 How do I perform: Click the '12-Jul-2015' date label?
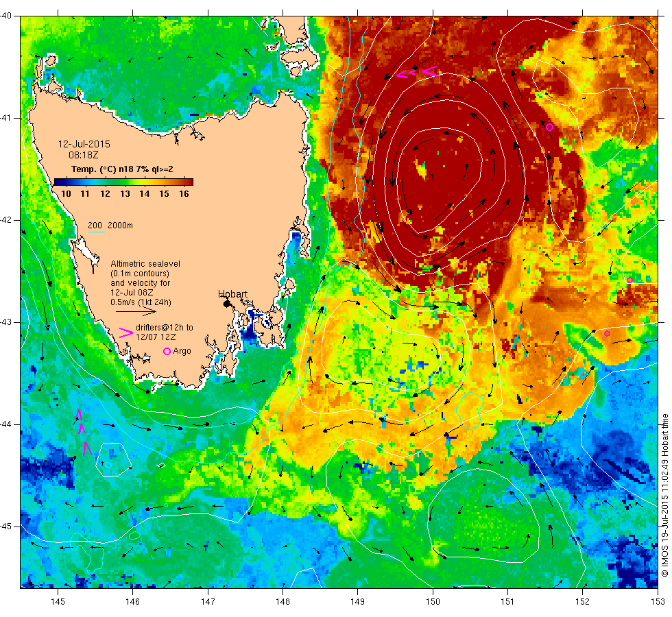84,144
